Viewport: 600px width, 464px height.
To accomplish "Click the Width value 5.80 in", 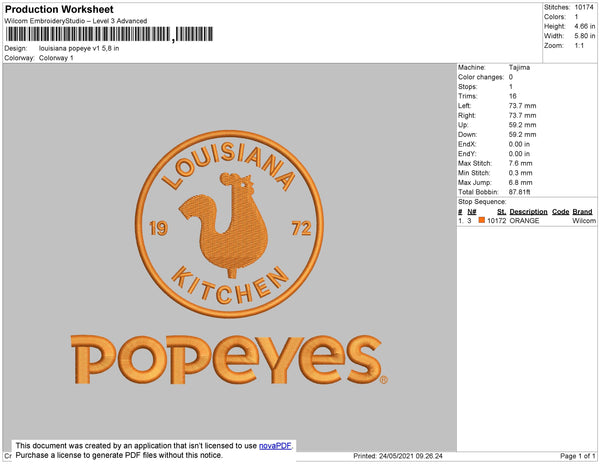I will (585, 36).
